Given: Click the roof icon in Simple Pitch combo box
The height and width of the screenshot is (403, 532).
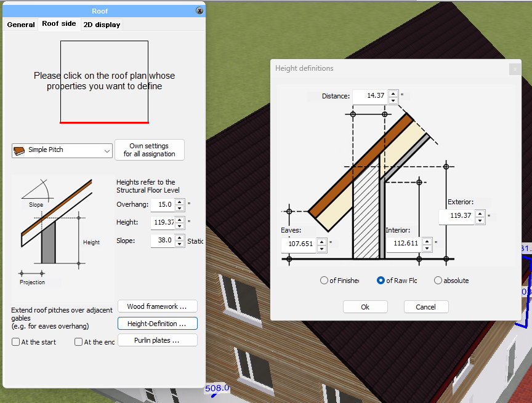Looking at the screenshot, I should [x=19, y=150].
